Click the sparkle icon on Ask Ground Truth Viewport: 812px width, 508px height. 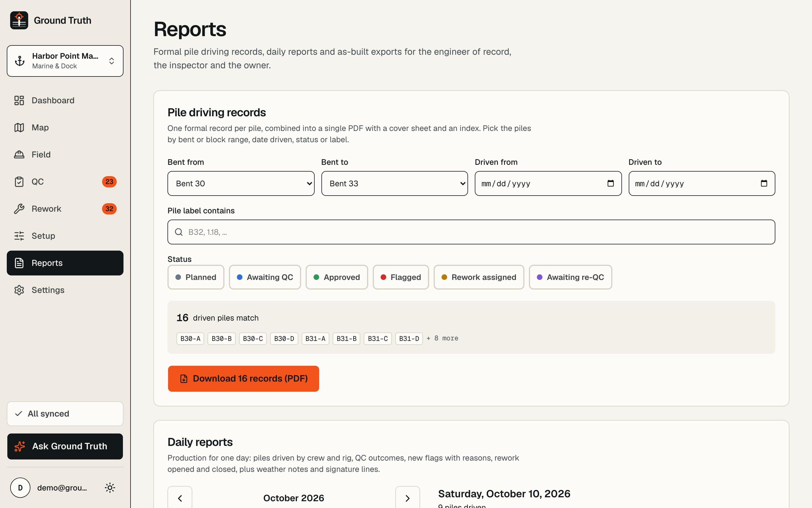pyautogui.click(x=20, y=446)
